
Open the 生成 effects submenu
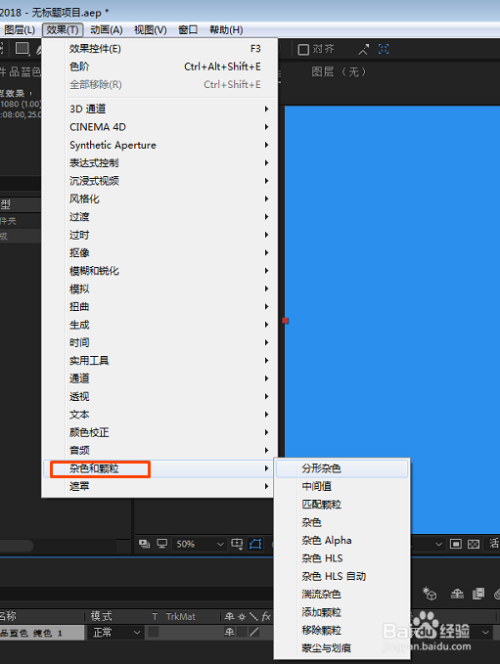point(160,325)
